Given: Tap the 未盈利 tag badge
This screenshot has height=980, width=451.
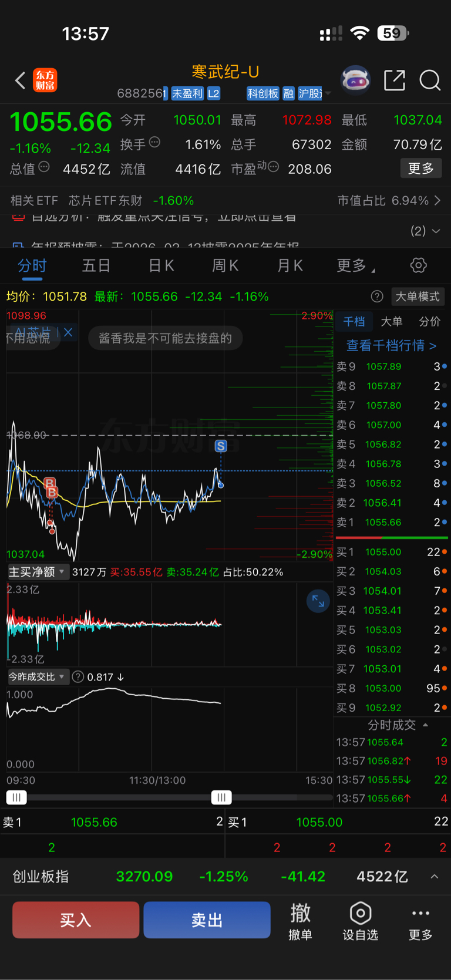Looking at the screenshot, I should tap(187, 93).
